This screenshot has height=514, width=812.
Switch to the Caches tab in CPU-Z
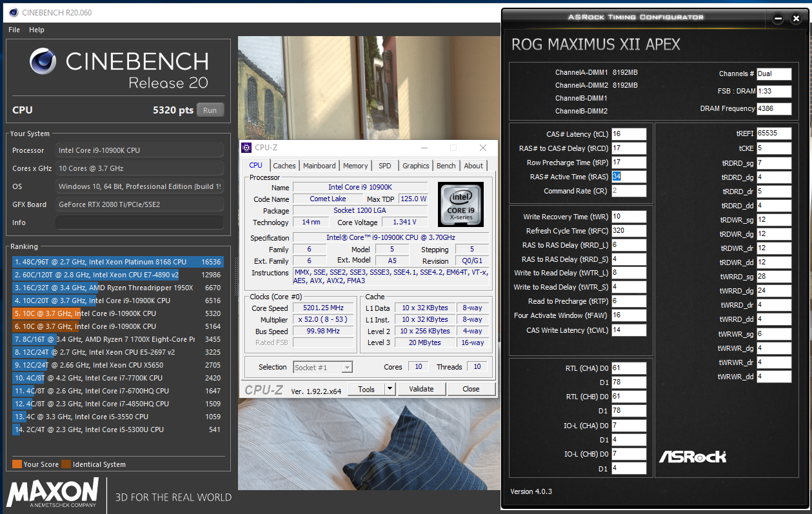click(284, 166)
